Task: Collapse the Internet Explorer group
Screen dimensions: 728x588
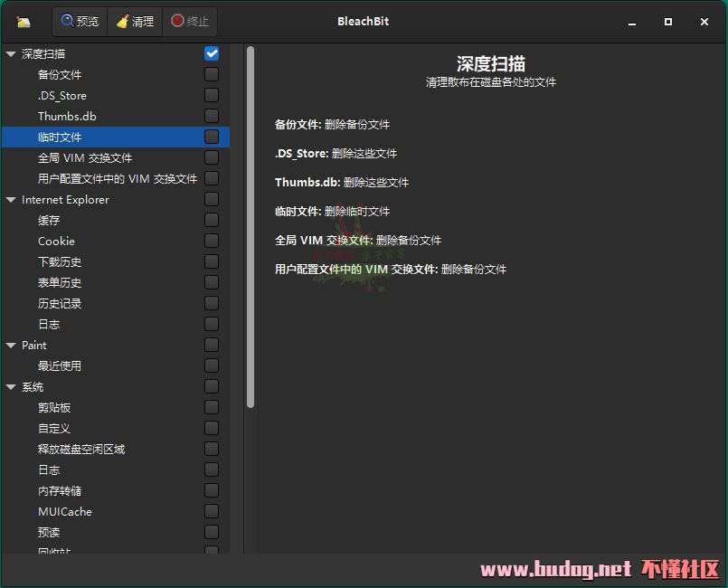Action: [x=11, y=200]
